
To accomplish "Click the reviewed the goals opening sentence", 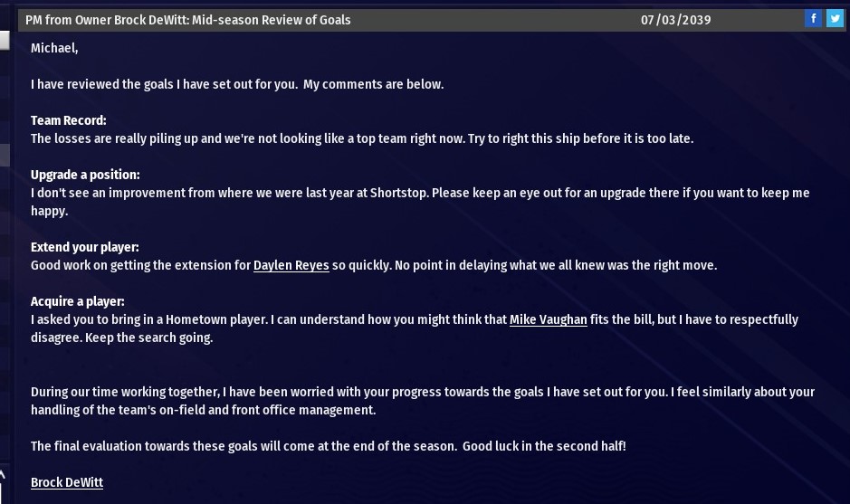I will click(237, 84).
